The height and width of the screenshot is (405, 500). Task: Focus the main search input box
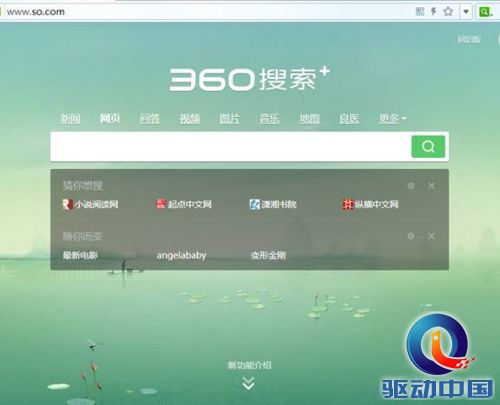[x=231, y=147]
